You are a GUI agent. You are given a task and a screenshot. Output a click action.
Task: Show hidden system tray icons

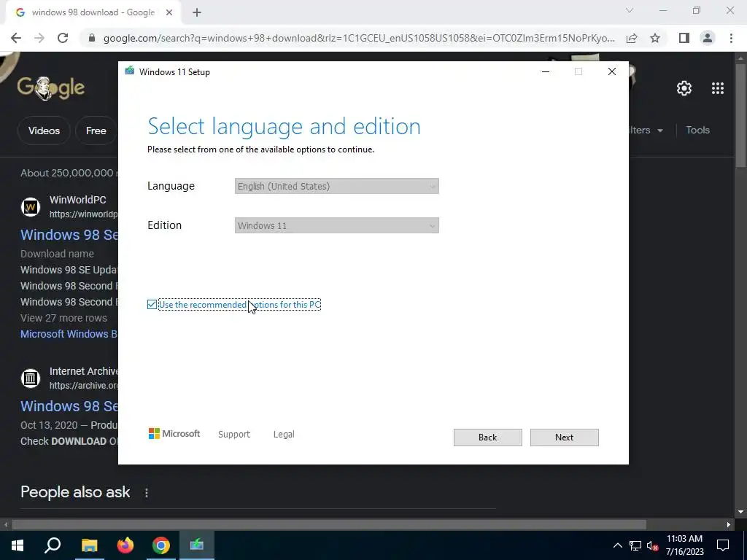pyautogui.click(x=617, y=545)
